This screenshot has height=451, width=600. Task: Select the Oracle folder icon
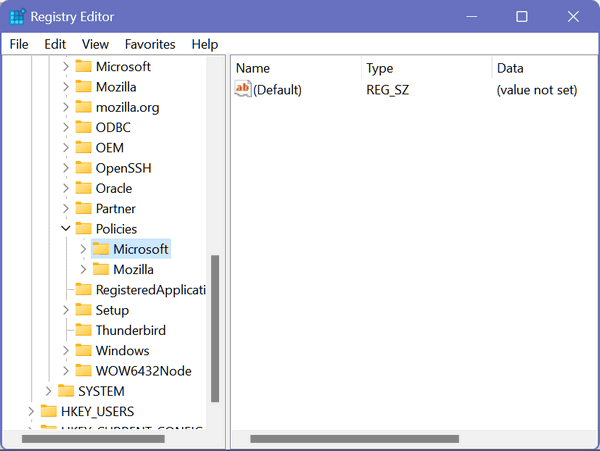(83, 188)
